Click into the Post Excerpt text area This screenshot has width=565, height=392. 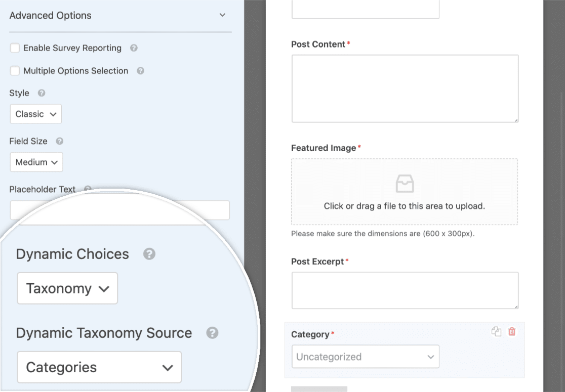405,290
